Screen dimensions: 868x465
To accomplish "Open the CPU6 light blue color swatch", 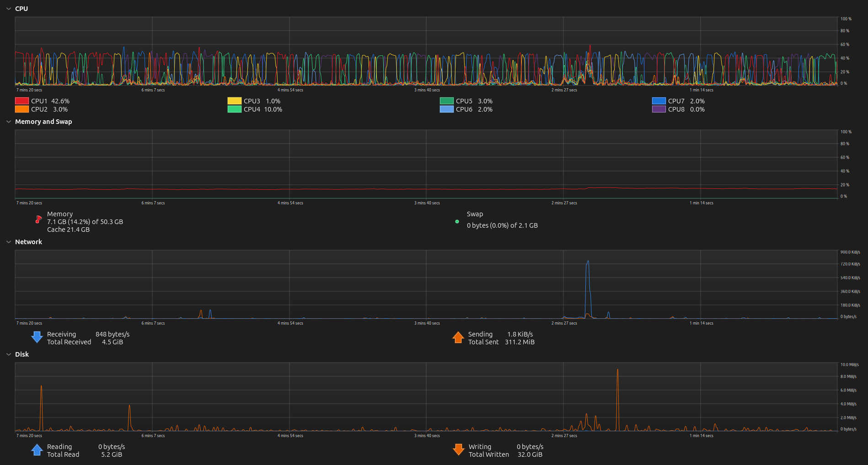I will 447,109.
